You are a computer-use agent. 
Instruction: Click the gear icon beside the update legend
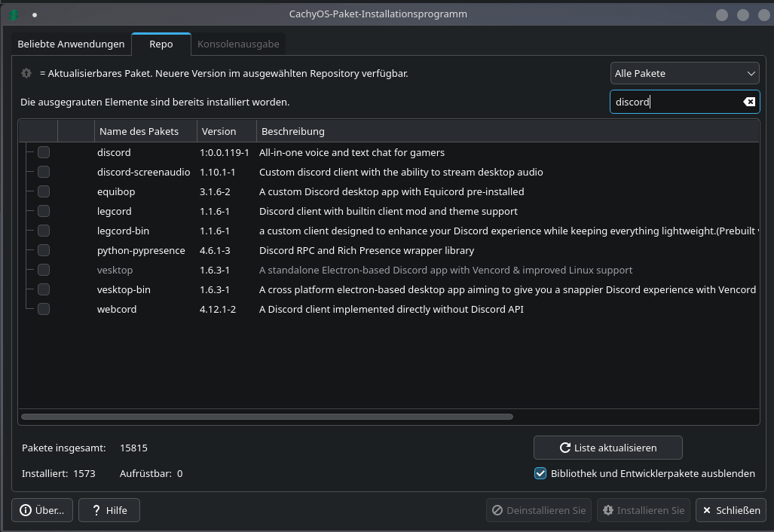(x=27, y=73)
